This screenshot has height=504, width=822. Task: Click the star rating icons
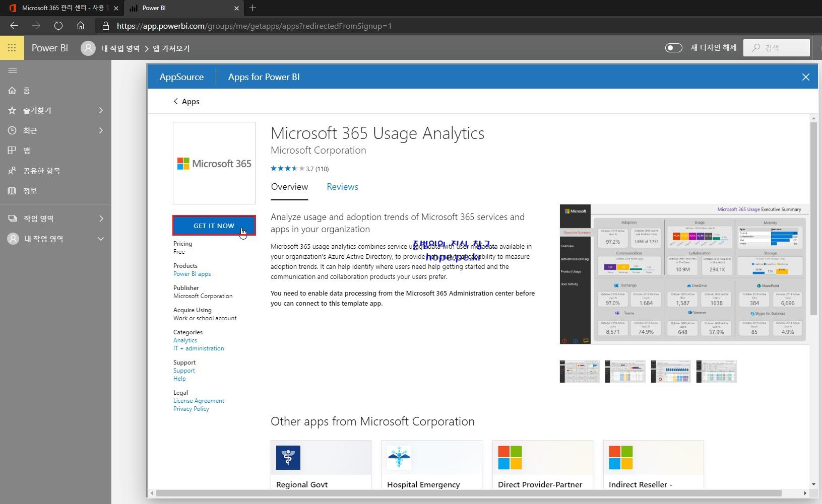pos(287,169)
